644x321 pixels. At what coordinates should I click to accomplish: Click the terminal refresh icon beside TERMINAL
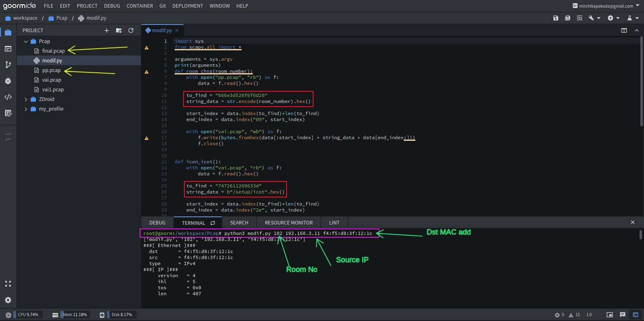pyautogui.click(x=213, y=223)
